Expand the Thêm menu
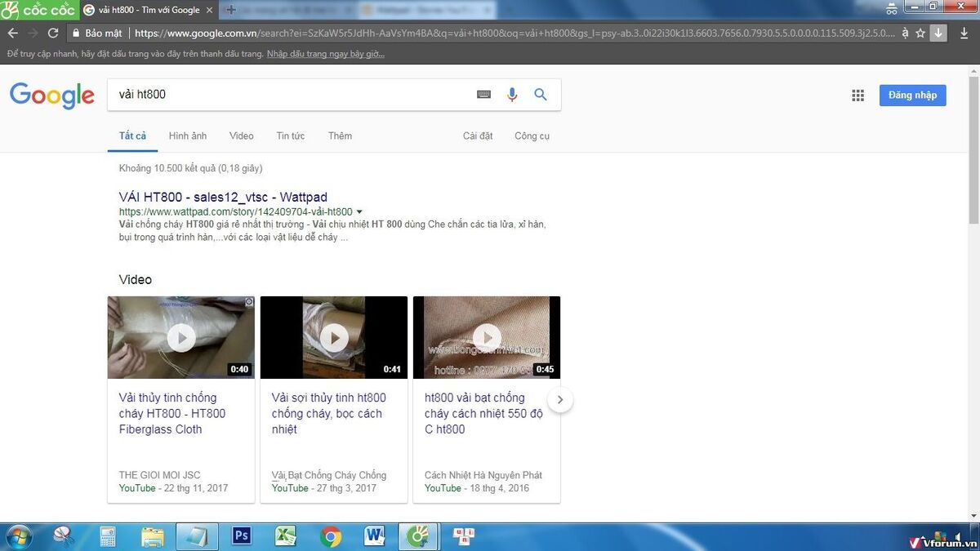980x551 pixels. [x=341, y=136]
